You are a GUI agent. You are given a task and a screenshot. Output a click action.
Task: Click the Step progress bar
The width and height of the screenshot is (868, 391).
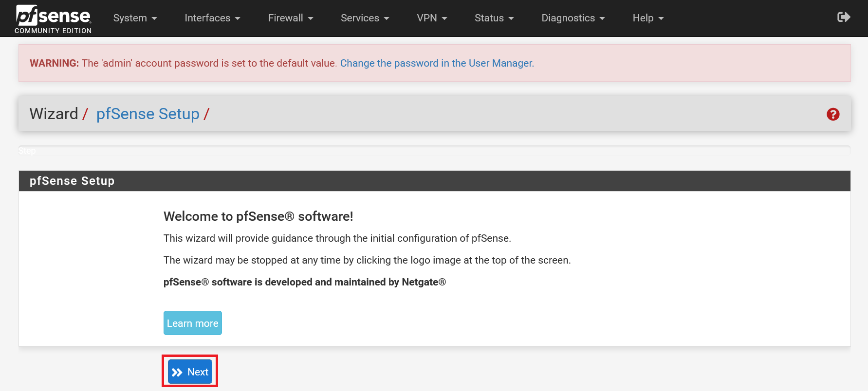434,150
